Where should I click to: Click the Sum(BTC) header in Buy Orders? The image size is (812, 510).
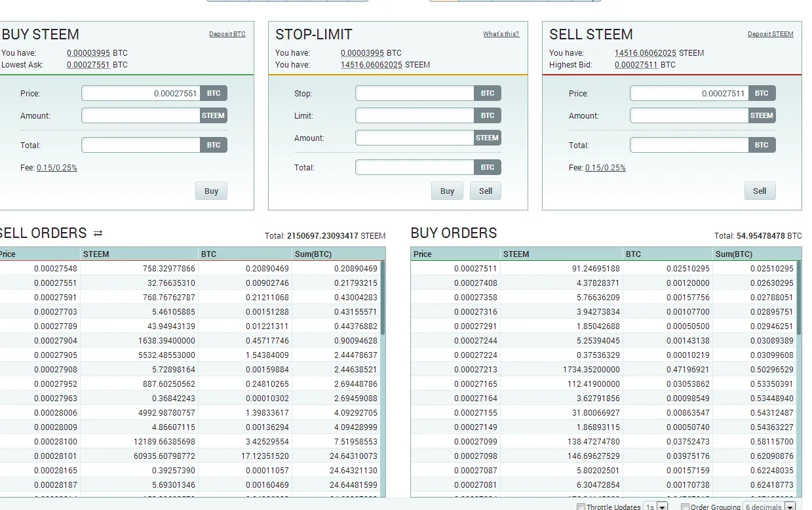click(757, 254)
